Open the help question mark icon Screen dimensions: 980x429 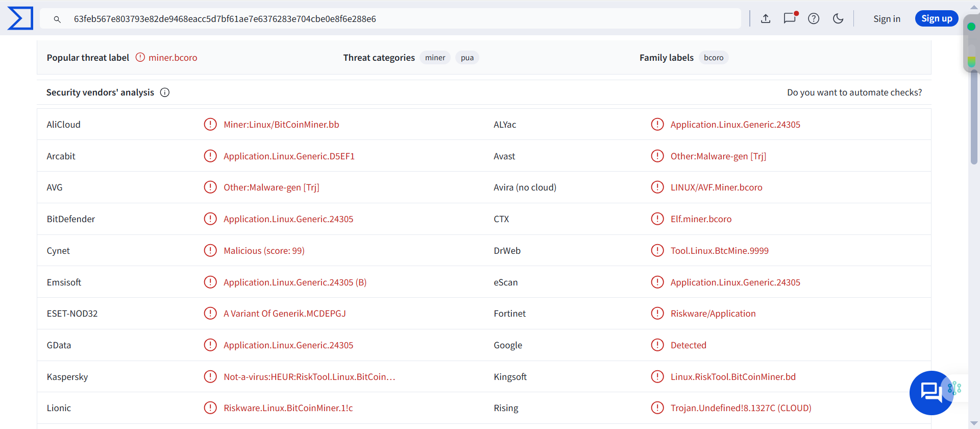pos(814,19)
